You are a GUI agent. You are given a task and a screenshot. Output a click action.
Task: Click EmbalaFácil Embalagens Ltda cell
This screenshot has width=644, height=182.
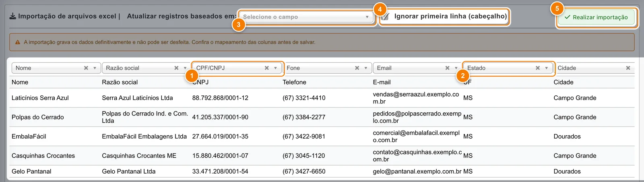pyautogui.click(x=144, y=136)
